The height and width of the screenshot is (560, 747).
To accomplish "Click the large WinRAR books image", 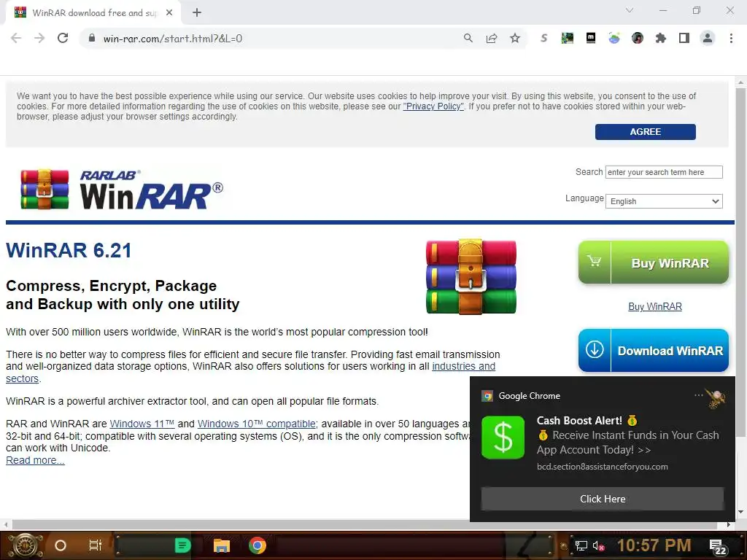I will click(x=471, y=276).
